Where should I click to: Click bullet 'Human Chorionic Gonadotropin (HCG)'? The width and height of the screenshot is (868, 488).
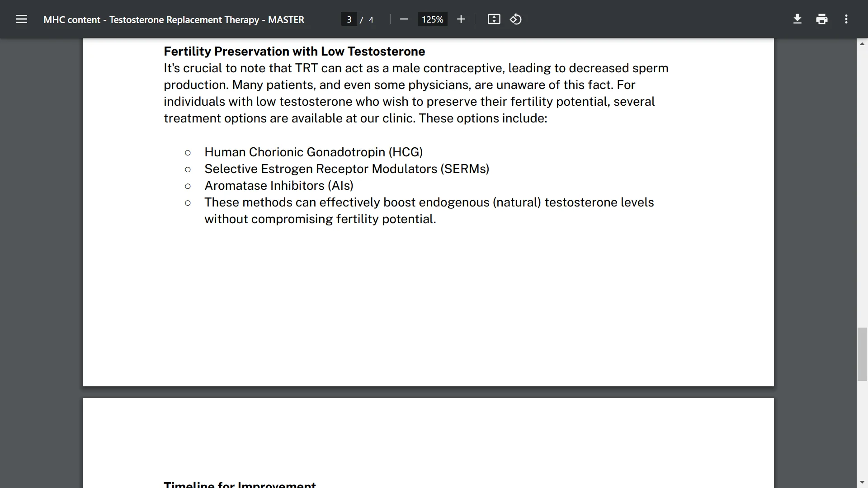(313, 152)
